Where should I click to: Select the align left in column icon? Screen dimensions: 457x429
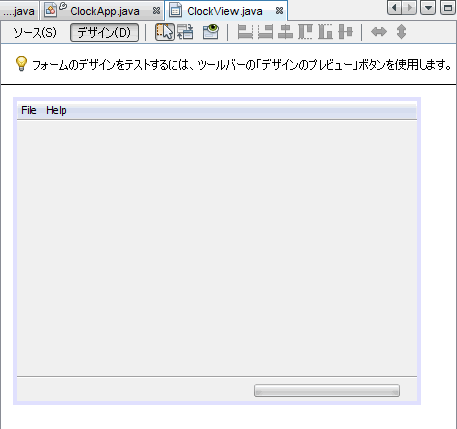[245, 32]
